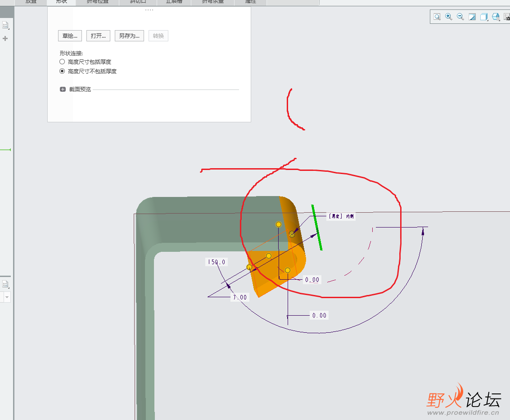Open the 止裂槽 tab
The height and width of the screenshot is (420, 510).
pos(174,2)
